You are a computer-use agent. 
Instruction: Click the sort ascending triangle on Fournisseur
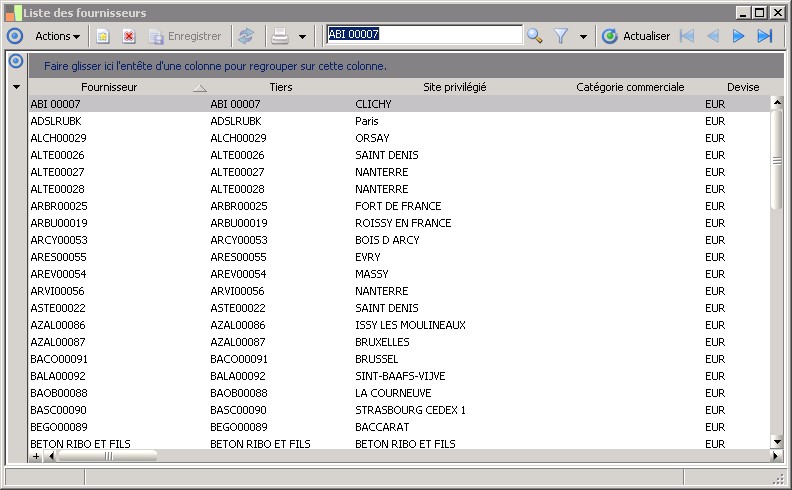pyautogui.click(x=200, y=88)
